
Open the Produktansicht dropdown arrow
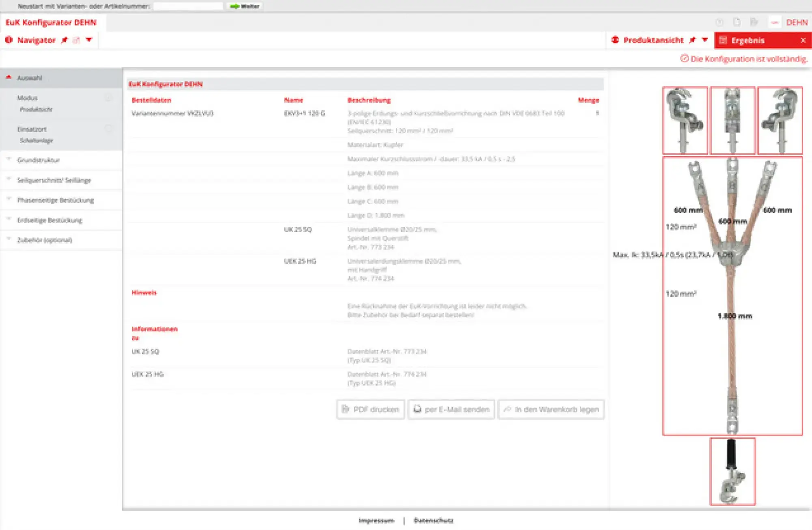(x=705, y=40)
